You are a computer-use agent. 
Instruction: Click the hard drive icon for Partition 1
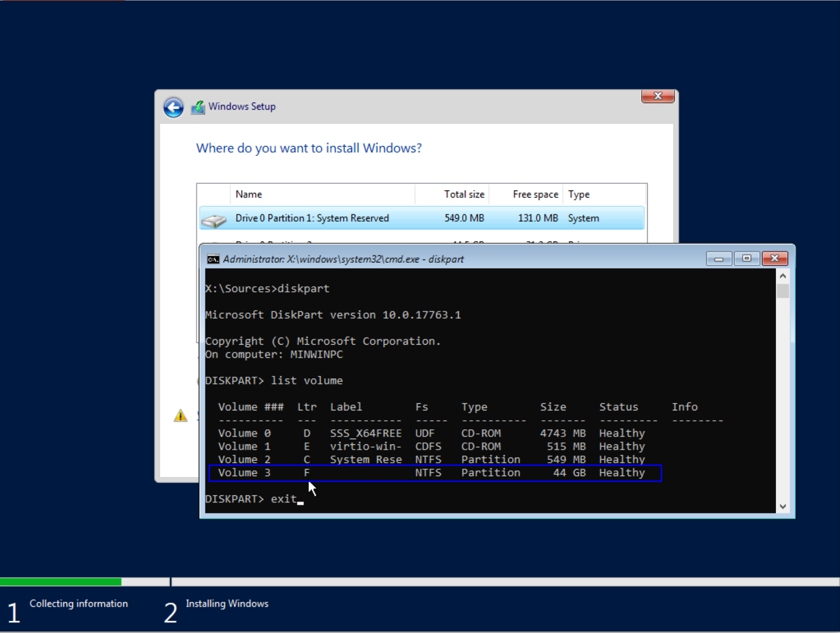tap(214, 220)
